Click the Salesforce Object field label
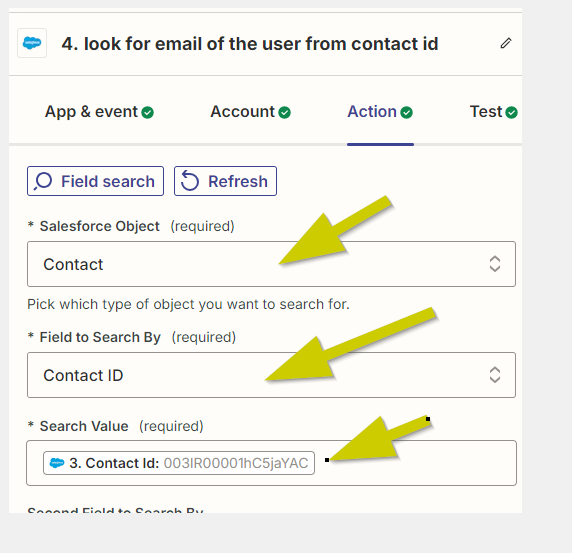Viewport: 572px width, 553px height. tap(100, 226)
